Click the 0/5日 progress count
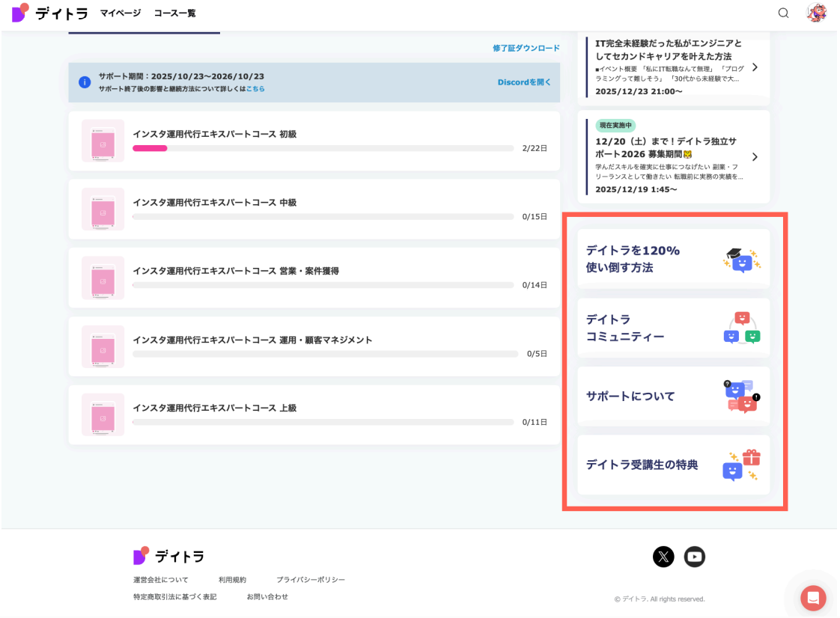The width and height of the screenshot is (840, 618). click(537, 354)
